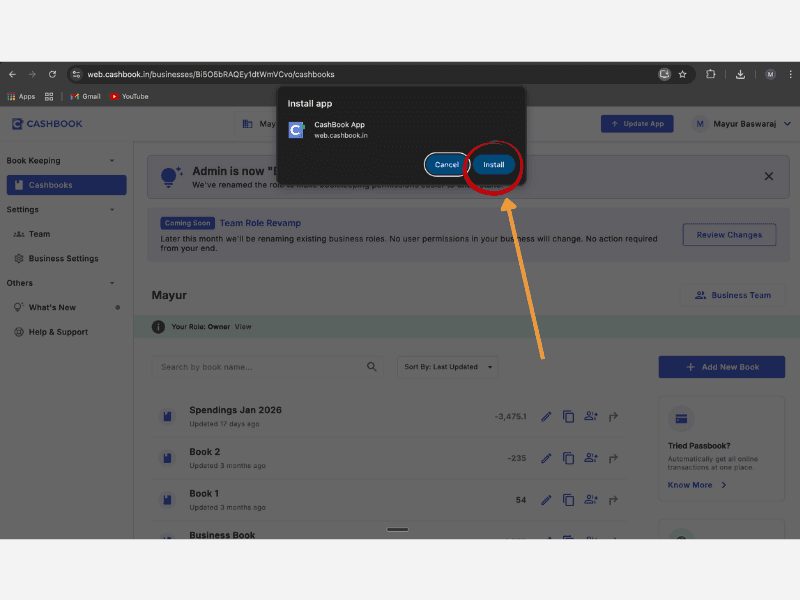Click Add New Book button
Image resolution: width=800 pixels, height=600 pixels.
tap(721, 367)
